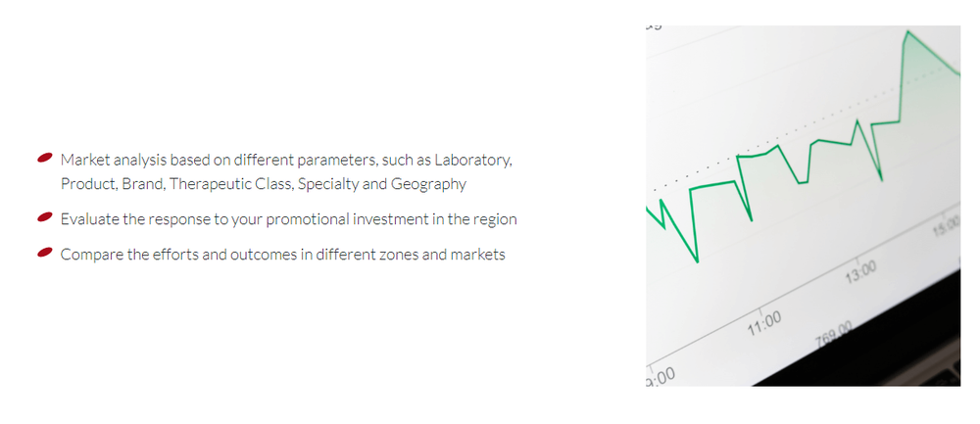This screenshot has height=424, width=980.
Task: Click the 13:00 label on chart axis
Action: click(x=860, y=273)
